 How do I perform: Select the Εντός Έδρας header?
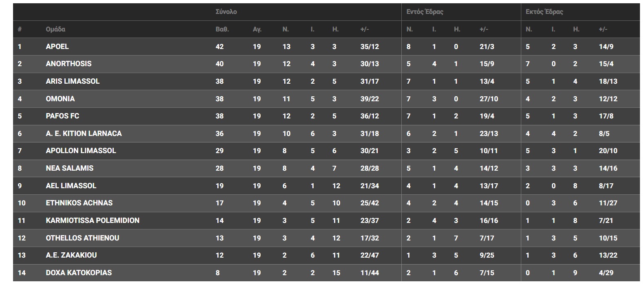[x=425, y=12]
